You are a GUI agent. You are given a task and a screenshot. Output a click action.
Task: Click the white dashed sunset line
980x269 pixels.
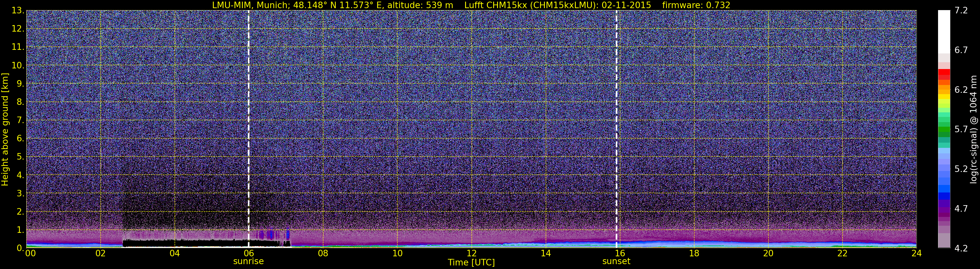(x=616, y=129)
